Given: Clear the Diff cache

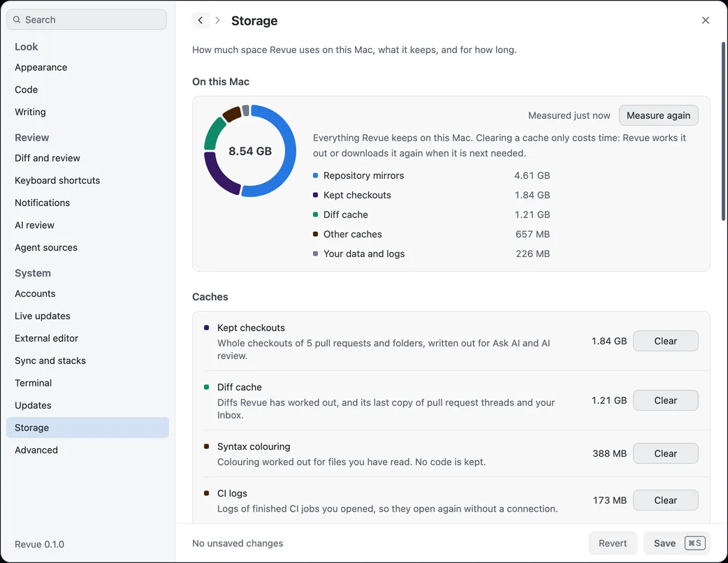Looking at the screenshot, I should tap(665, 400).
